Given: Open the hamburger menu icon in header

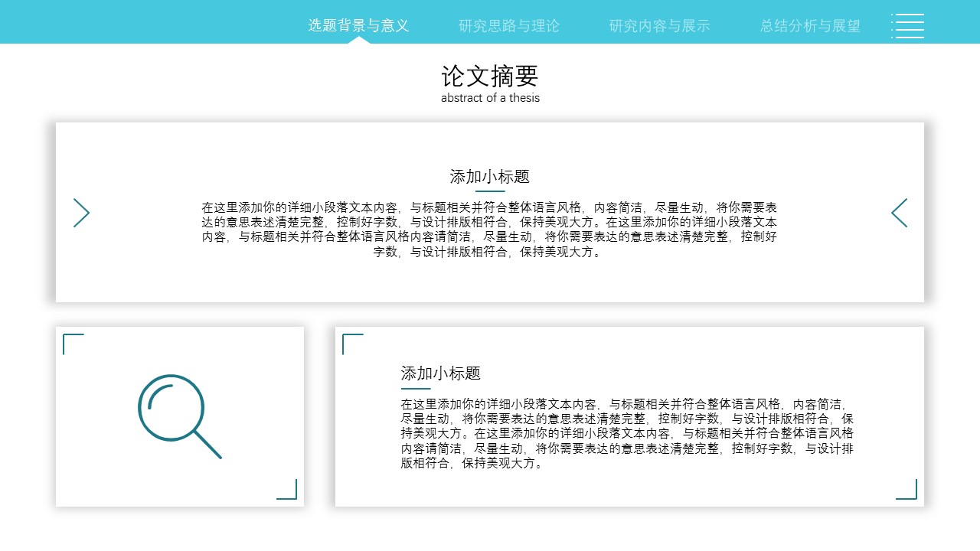Looking at the screenshot, I should (x=908, y=25).
